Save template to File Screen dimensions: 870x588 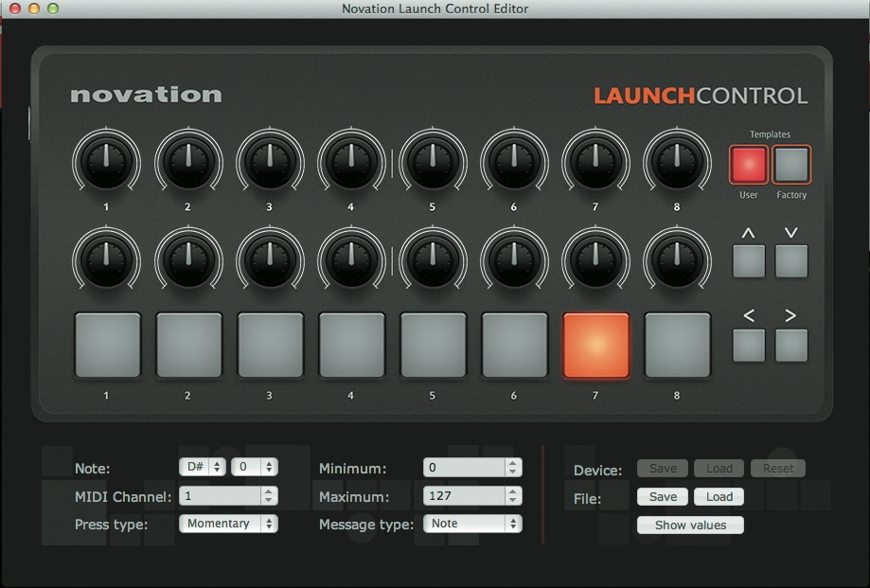[x=663, y=497]
